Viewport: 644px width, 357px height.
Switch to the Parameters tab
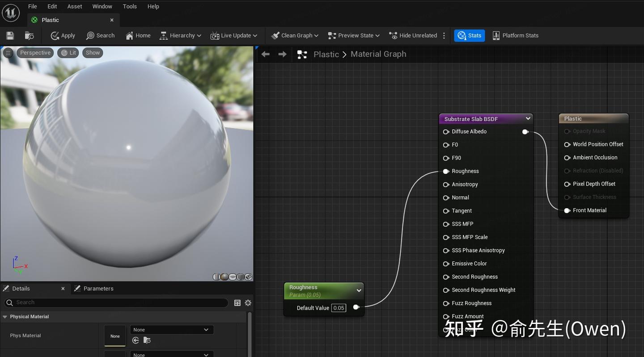(98, 289)
